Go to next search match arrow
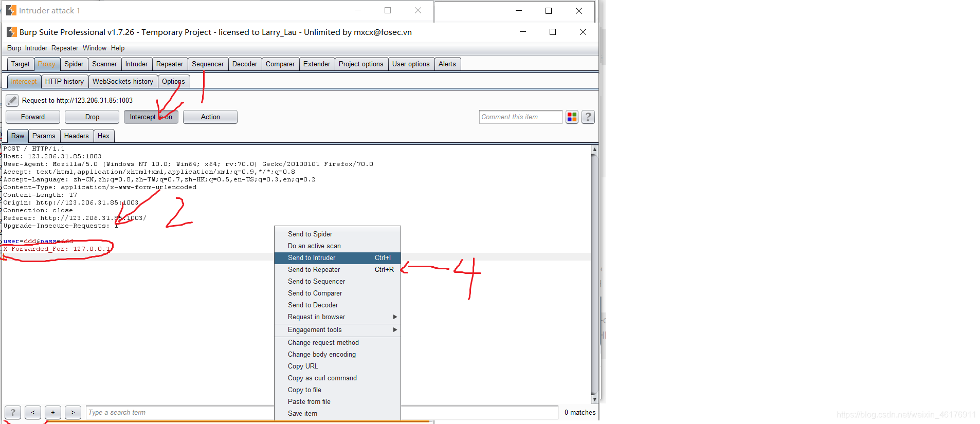The width and height of the screenshot is (980, 424). point(73,412)
